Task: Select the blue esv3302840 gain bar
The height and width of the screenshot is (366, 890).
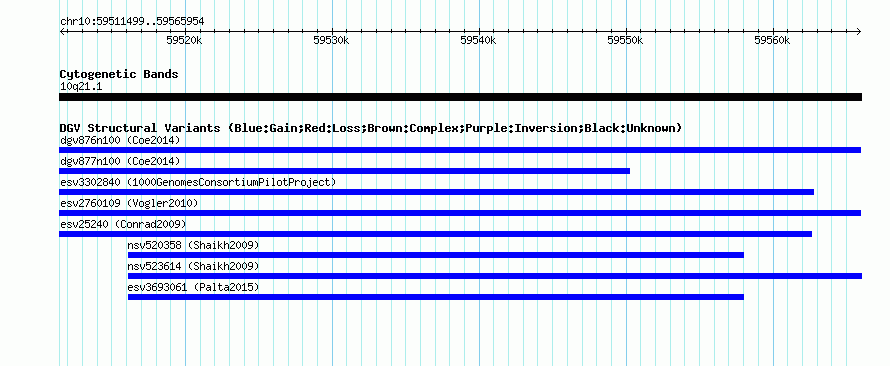Action: click(x=436, y=192)
